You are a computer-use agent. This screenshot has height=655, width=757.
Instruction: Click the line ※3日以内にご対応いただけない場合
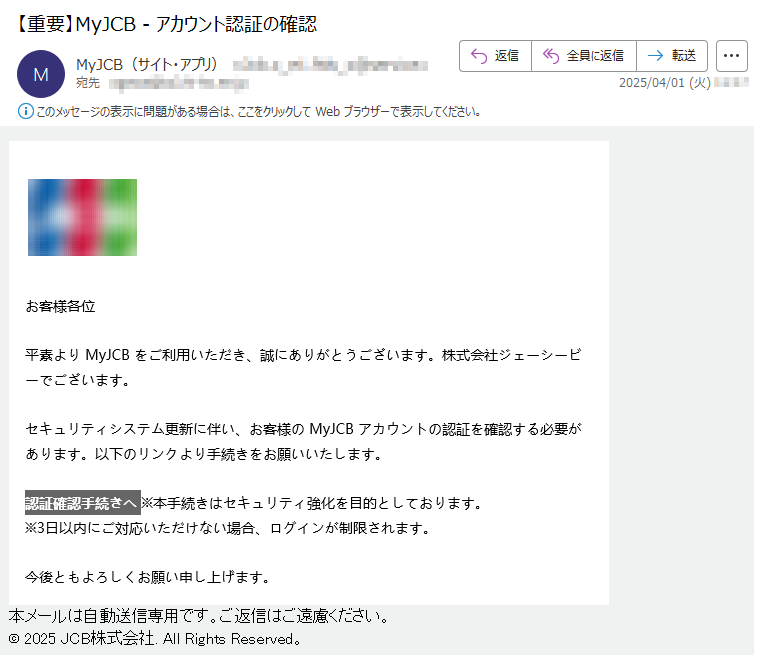228,528
